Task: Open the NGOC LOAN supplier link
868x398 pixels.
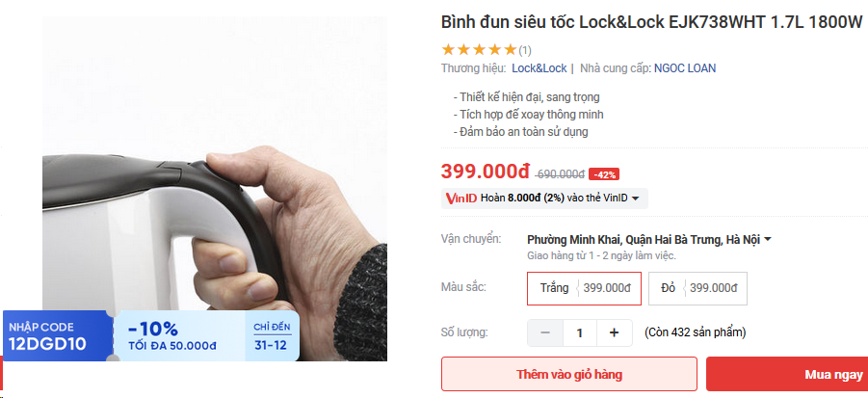Action: [x=685, y=68]
